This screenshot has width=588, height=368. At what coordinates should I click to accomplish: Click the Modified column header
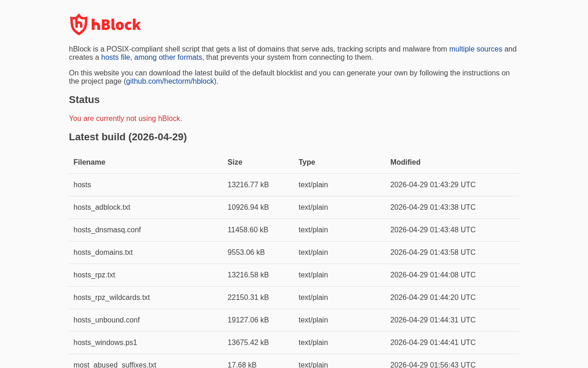click(x=405, y=162)
